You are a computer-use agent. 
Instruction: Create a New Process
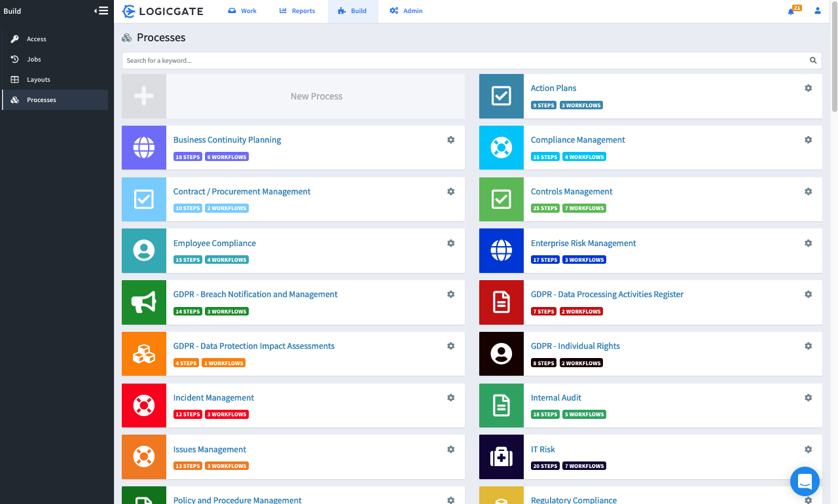click(x=316, y=96)
